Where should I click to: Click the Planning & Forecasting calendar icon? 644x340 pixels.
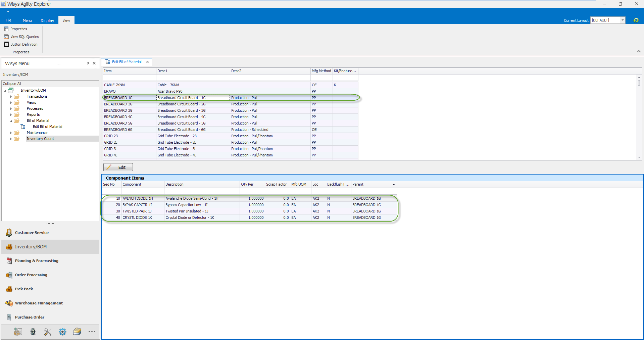[9, 261]
